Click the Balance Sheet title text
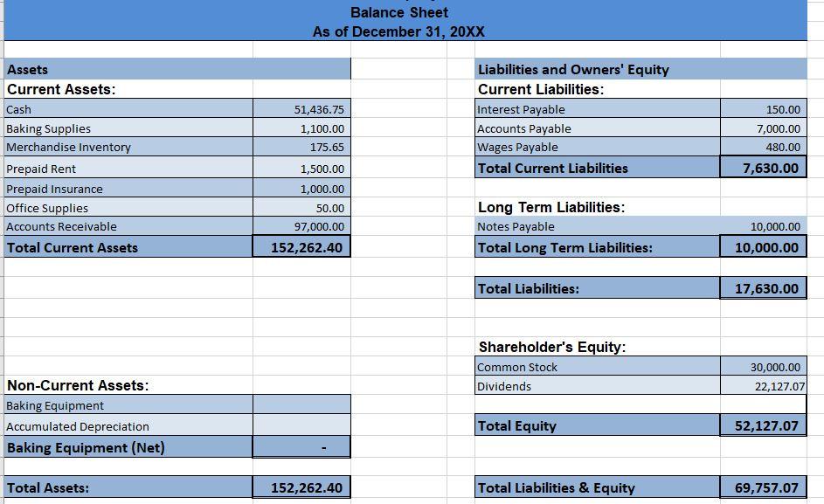Image resolution: width=824 pixels, height=504 pixels. [x=398, y=12]
